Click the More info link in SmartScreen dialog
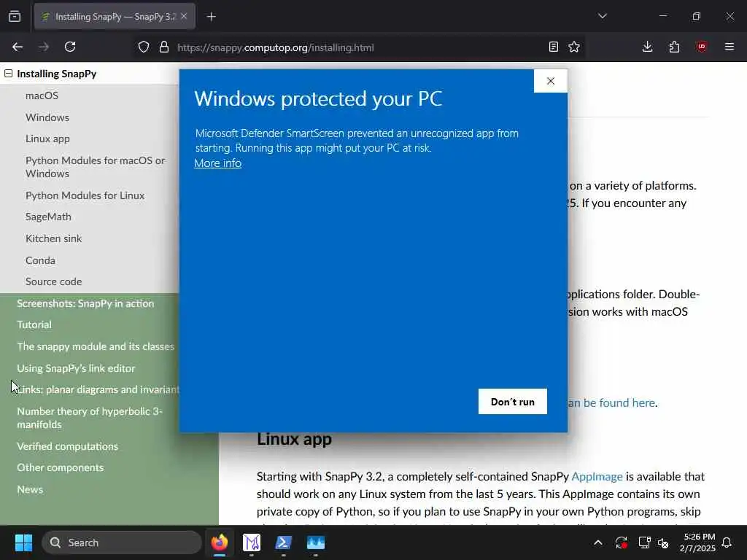747x560 pixels. [x=217, y=163]
